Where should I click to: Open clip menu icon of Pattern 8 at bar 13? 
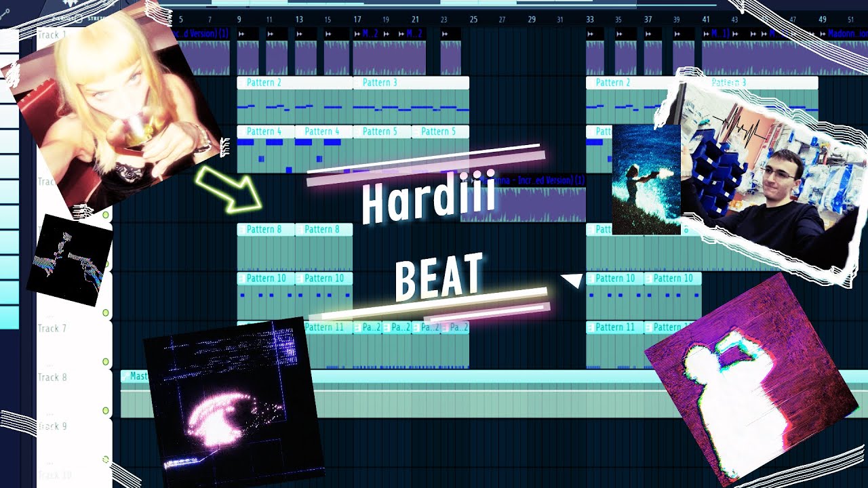[300, 229]
